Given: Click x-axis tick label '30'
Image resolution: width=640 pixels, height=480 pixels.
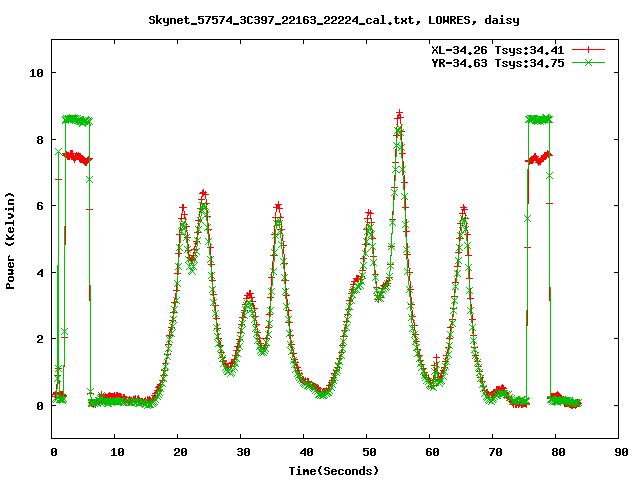Looking at the screenshot, I should pyautogui.click(x=243, y=452).
